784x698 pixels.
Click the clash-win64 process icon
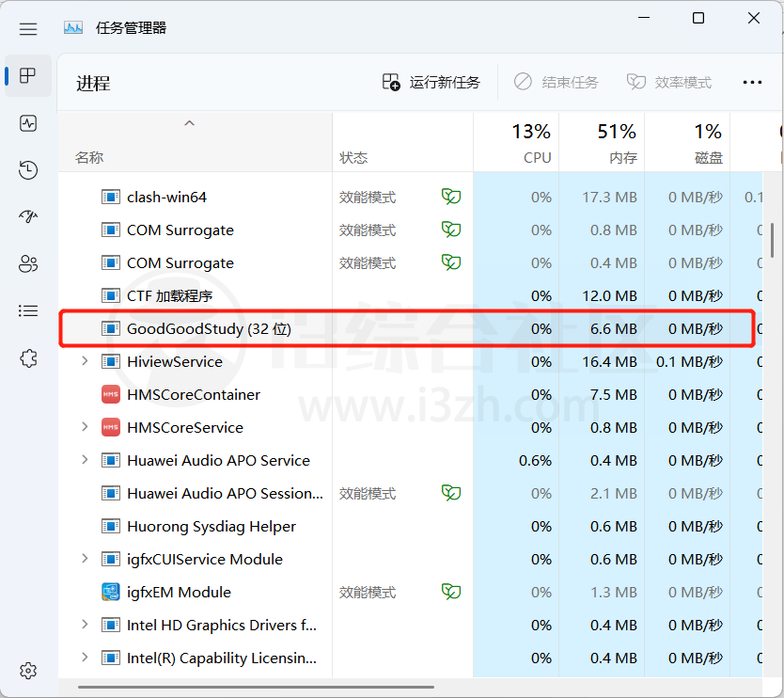coord(111,197)
